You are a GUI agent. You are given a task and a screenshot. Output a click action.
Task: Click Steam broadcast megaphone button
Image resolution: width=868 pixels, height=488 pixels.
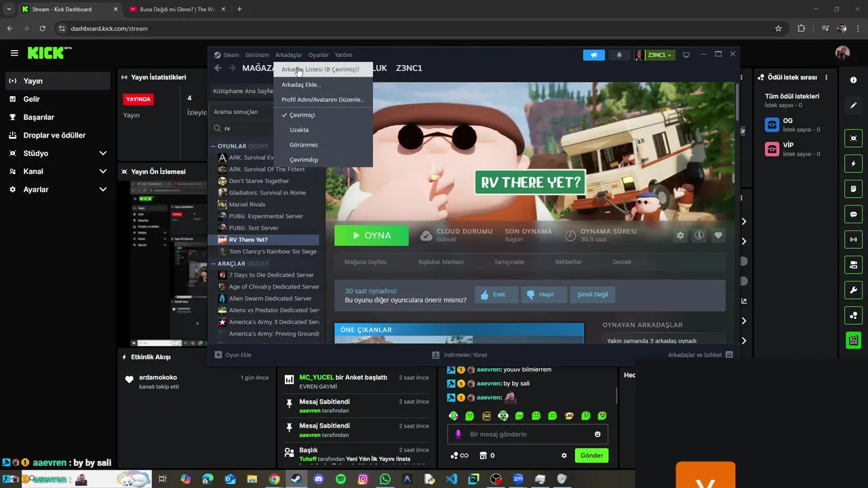coord(594,55)
